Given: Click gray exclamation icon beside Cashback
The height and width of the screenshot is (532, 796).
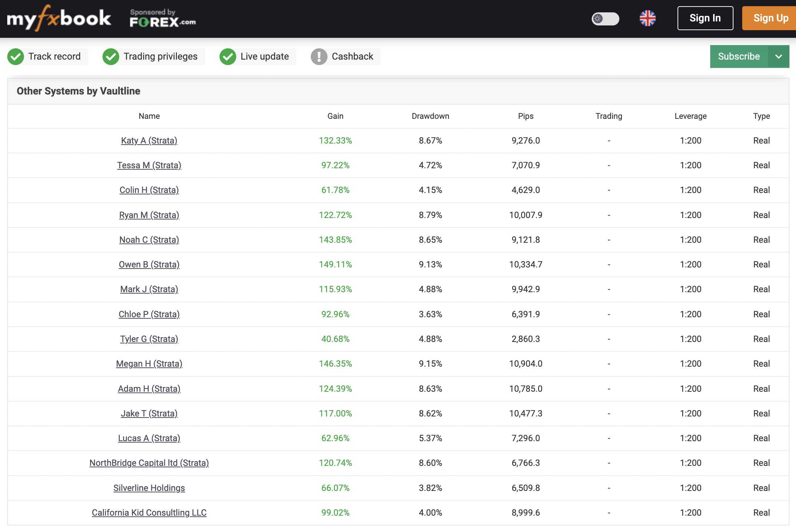Looking at the screenshot, I should pos(319,57).
